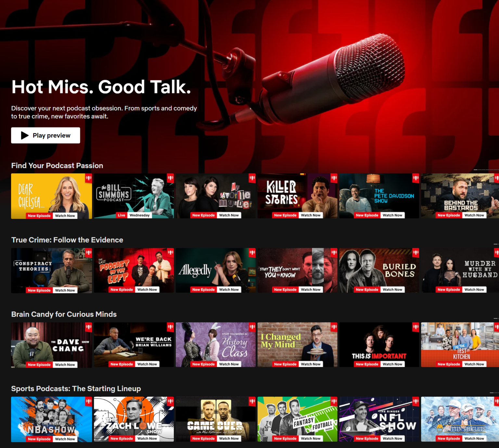Viewport: 499px width, 448px height.
Task: Click podcast icon on Allegedly card
Action: tap(252, 252)
